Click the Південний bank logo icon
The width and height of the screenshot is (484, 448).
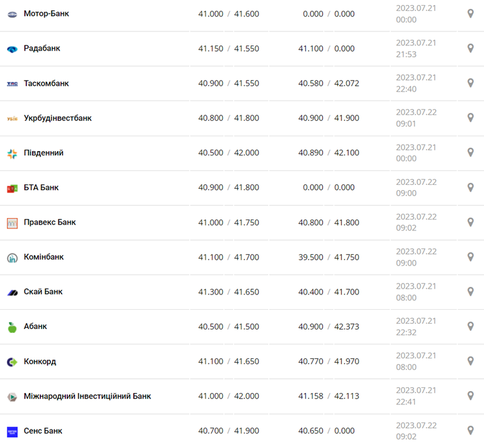[12, 154]
